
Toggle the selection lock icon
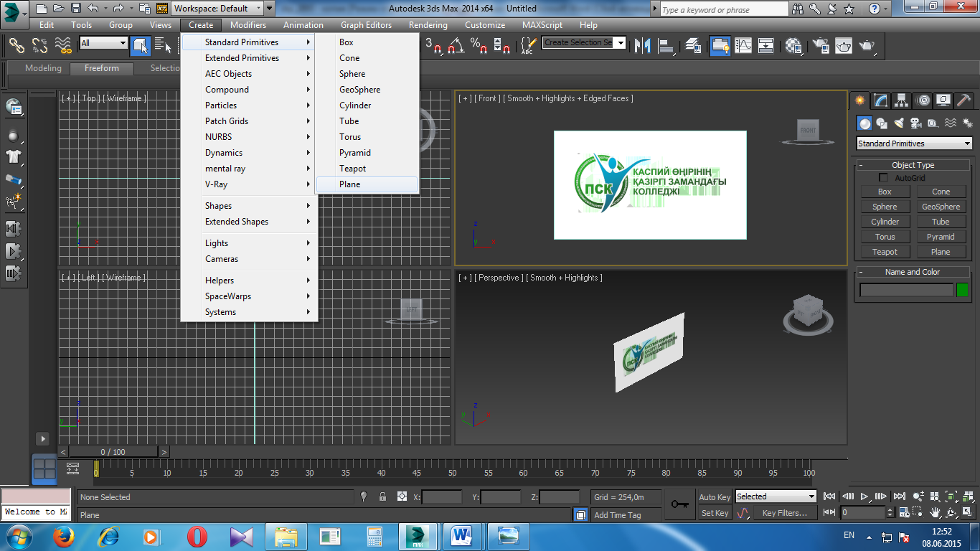tap(382, 496)
